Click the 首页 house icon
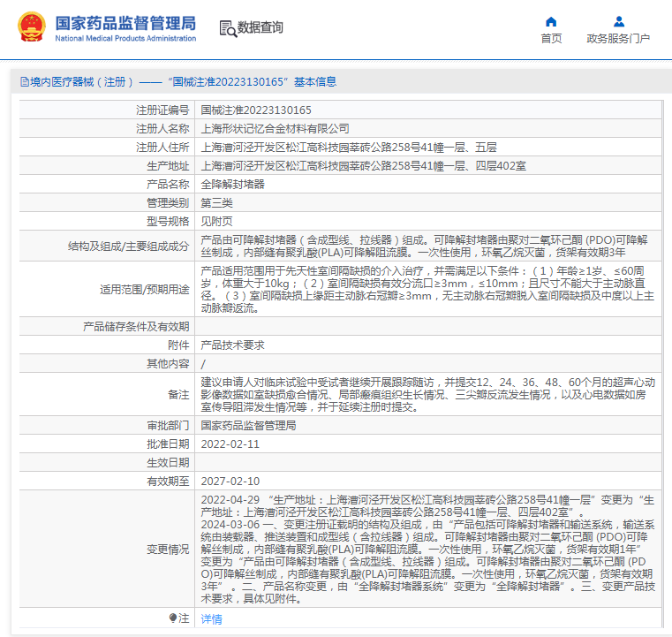 pyautogui.click(x=551, y=21)
